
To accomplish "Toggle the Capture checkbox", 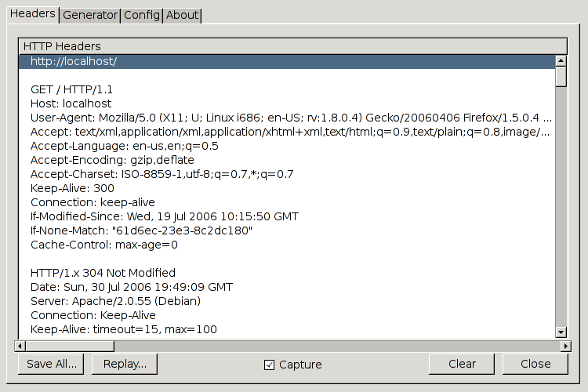I will coord(269,365).
